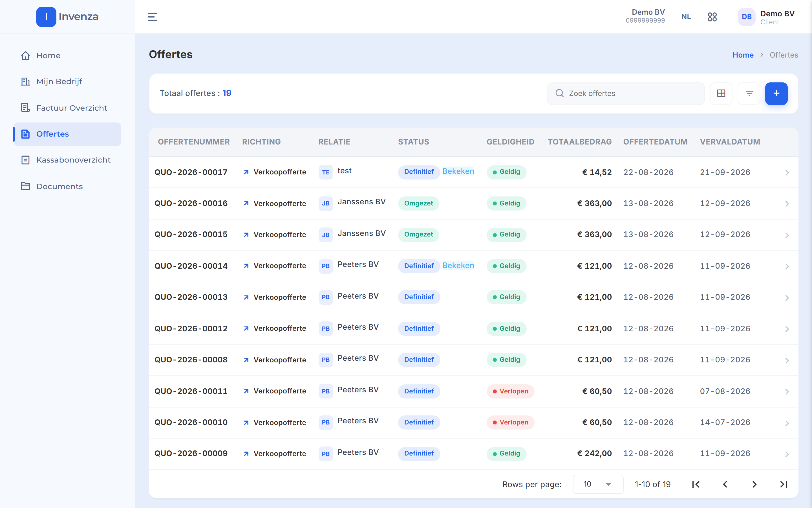Open Documents in the sidebar
Screen dimensions: 812x508
(x=67, y=186)
